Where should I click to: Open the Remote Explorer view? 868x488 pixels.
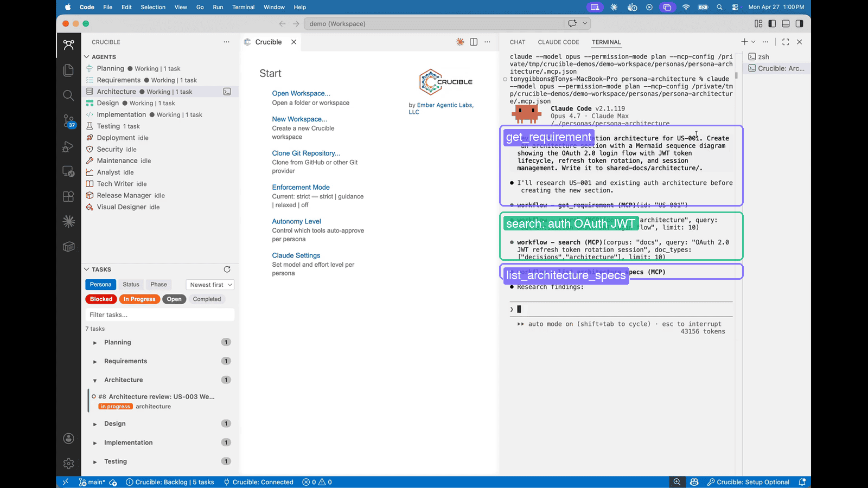click(x=68, y=171)
